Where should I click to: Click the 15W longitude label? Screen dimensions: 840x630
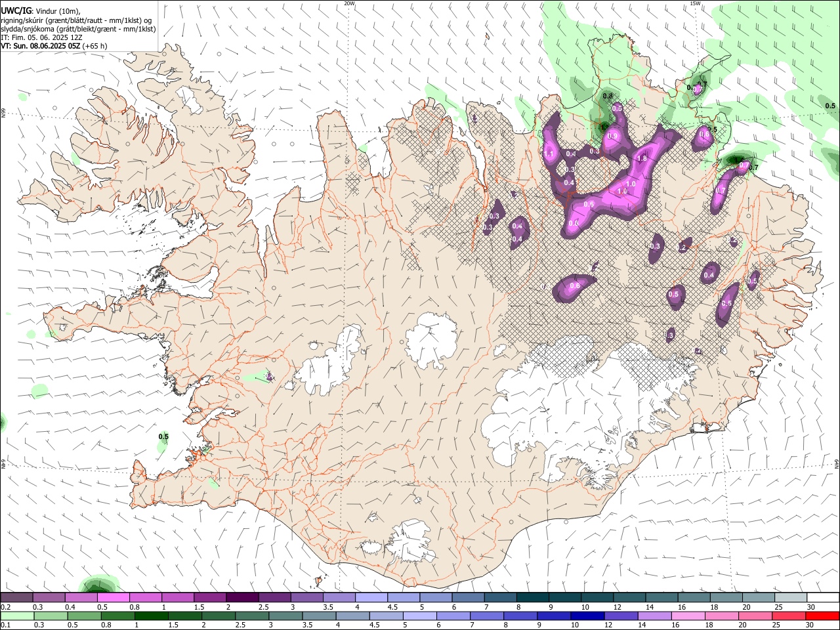(695, 3)
